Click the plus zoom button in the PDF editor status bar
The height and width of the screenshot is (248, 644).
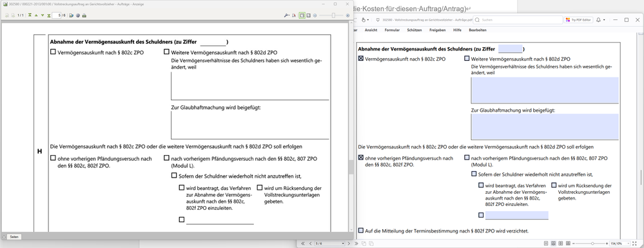[x=607, y=243]
